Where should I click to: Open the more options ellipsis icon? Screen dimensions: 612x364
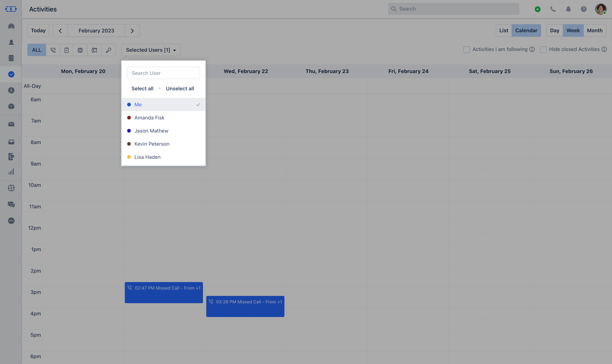coord(11,221)
